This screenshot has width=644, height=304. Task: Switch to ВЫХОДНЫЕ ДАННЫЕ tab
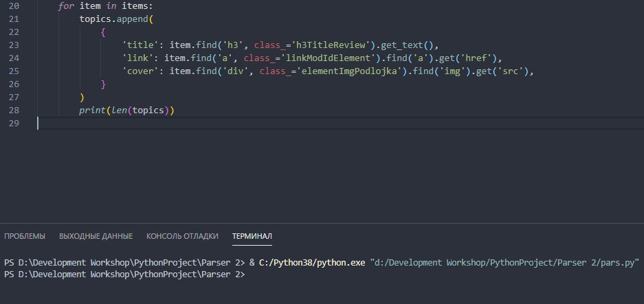point(96,236)
